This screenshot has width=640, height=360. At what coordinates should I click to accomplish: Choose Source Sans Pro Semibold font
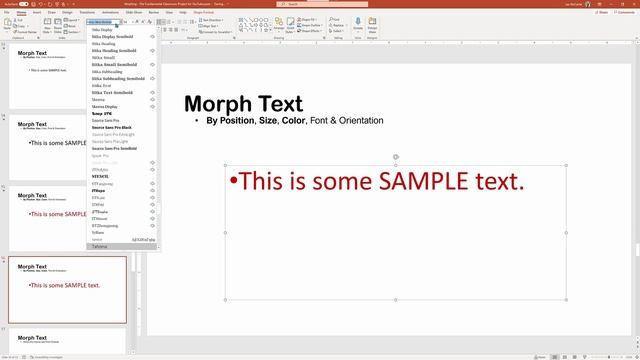(x=121, y=149)
